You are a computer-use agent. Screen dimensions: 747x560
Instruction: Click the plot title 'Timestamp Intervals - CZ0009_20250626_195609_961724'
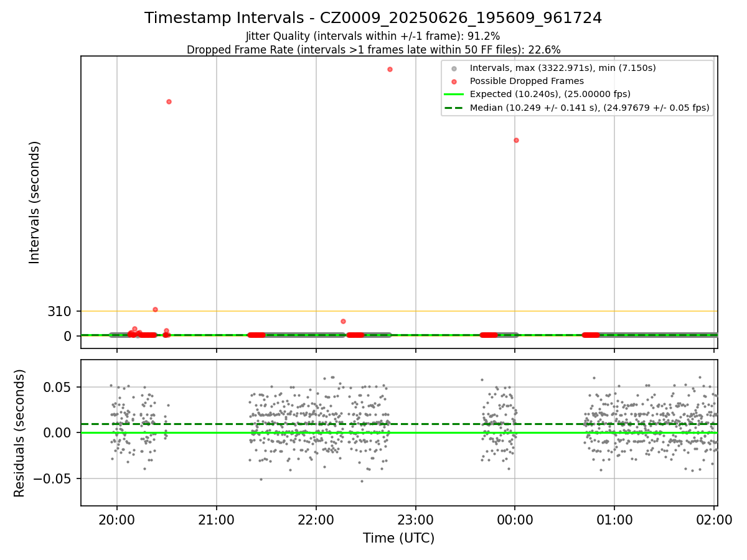(x=373, y=18)
